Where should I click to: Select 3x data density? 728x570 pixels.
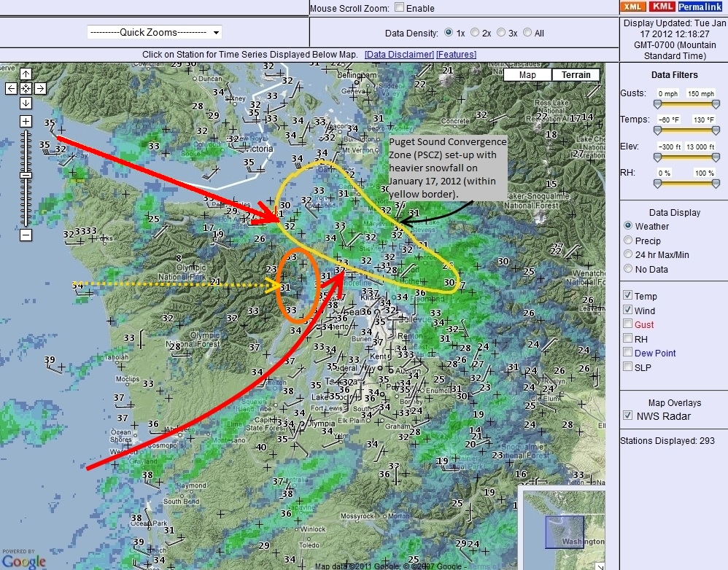click(501, 33)
